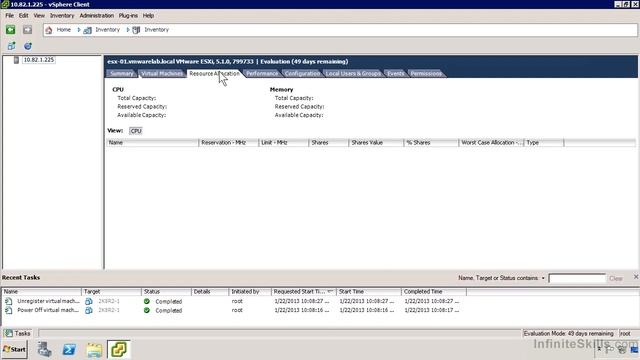Switch to the Configuration tab
This screenshot has height=360, width=640.
coord(302,73)
